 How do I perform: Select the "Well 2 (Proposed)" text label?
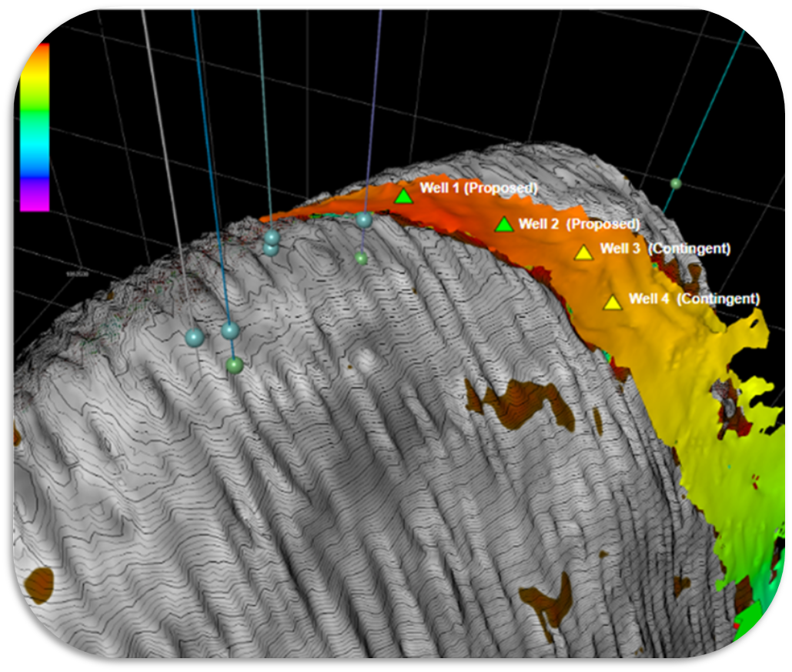coord(579,224)
